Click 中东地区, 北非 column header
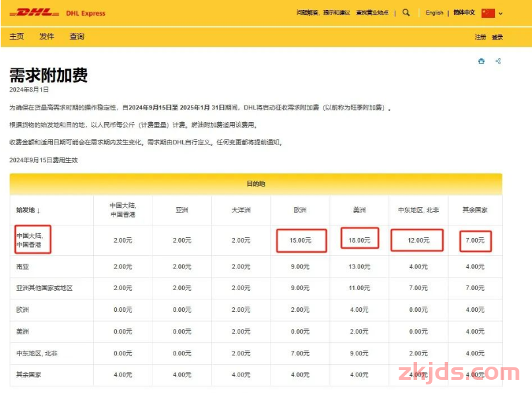The width and height of the screenshot is (532, 393). point(418,210)
